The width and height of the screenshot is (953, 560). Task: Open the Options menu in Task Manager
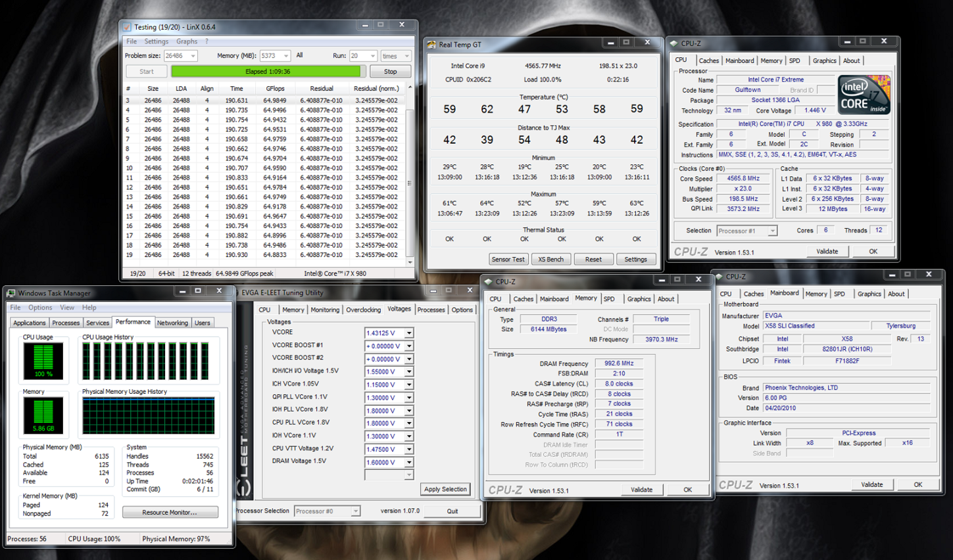coord(40,307)
